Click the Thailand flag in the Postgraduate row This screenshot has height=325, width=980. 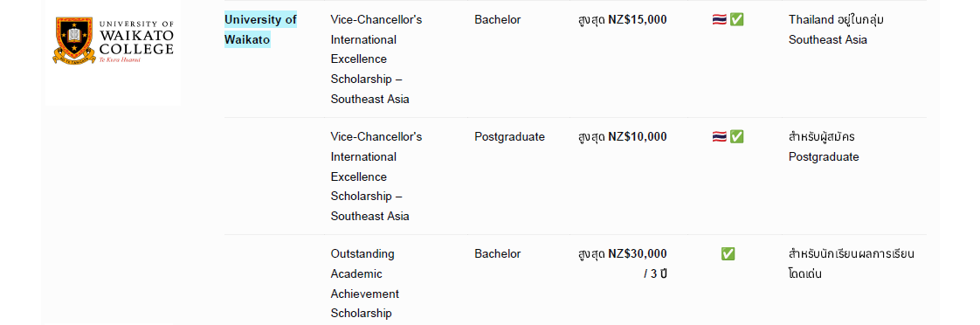click(719, 137)
